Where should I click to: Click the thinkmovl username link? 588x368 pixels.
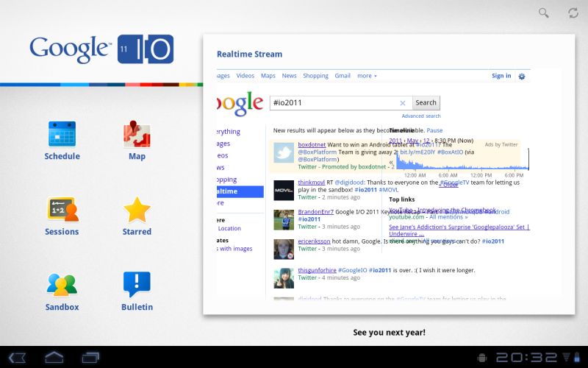click(311, 182)
